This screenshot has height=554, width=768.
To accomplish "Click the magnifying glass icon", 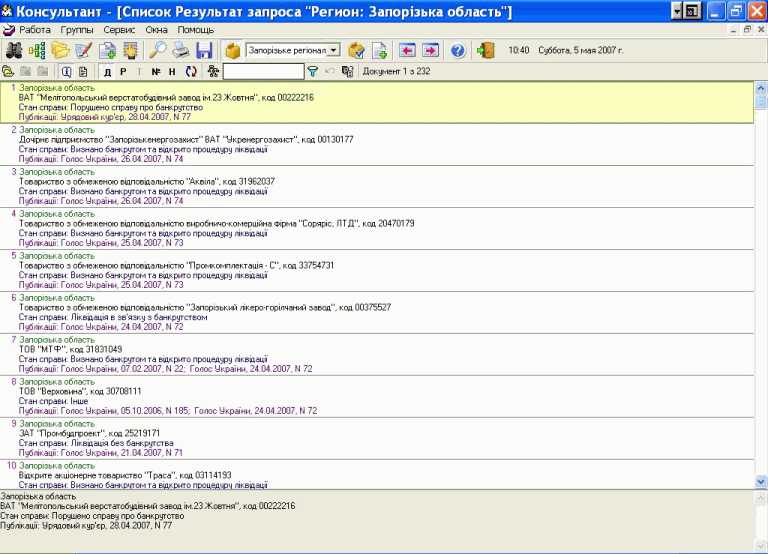I will tap(158, 50).
